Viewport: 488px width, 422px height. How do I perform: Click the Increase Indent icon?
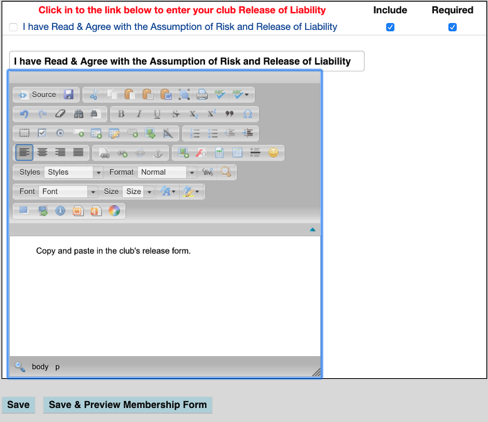(x=248, y=133)
